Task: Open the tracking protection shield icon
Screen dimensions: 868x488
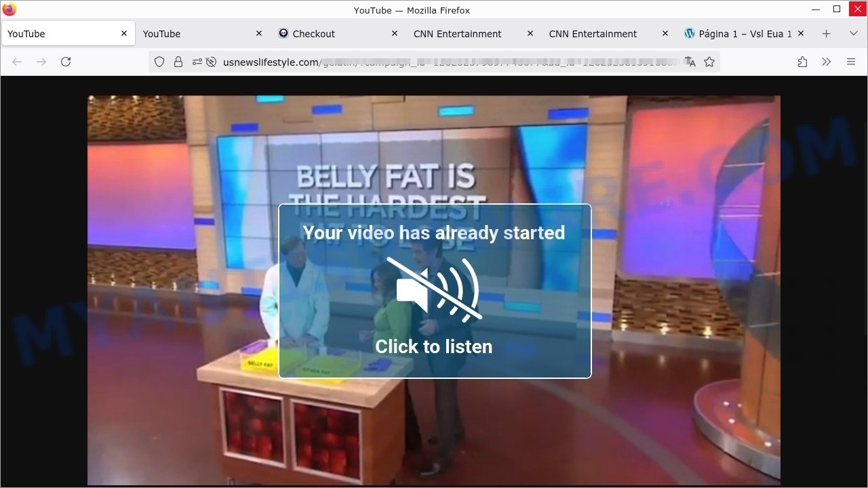Action: (159, 62)
